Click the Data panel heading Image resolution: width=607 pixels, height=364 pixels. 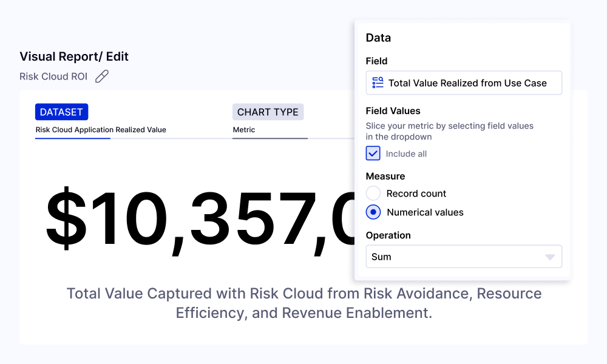[378, 38]
